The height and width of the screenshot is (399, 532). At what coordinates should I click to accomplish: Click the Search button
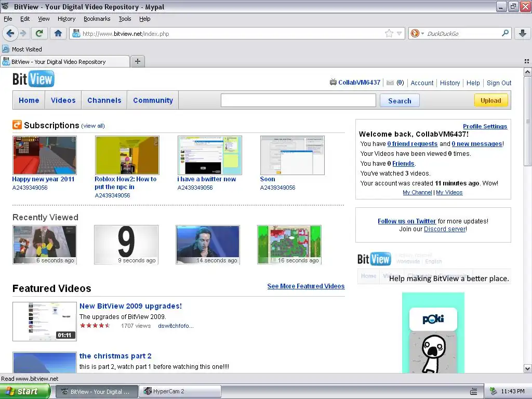click(x=400, y=100)
